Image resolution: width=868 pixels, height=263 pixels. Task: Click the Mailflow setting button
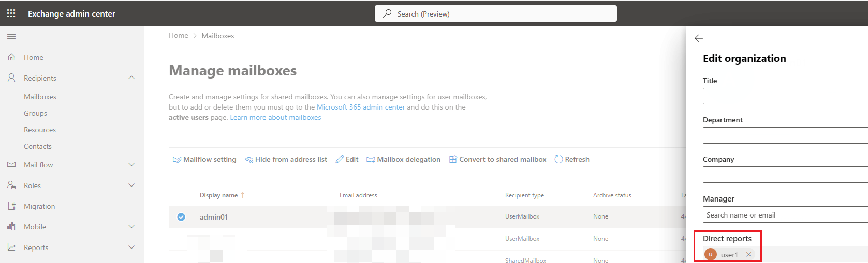coord(204,159)
